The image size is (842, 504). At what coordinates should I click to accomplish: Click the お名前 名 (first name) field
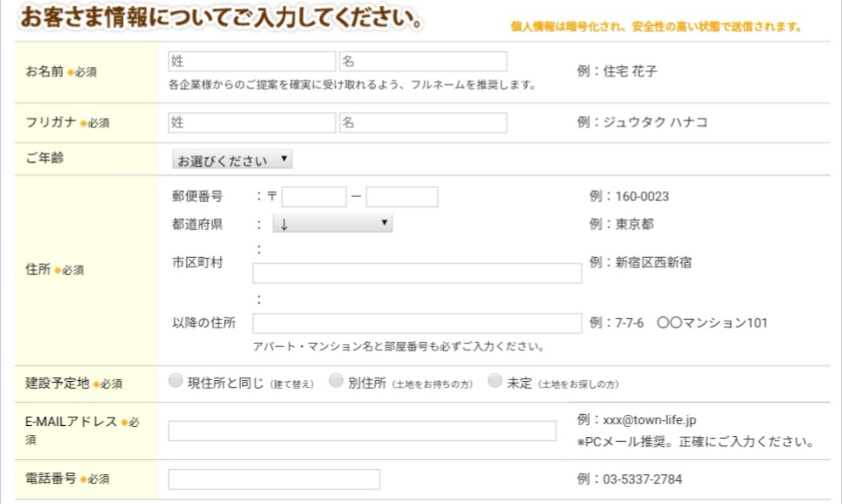click(x=424, y=61)
